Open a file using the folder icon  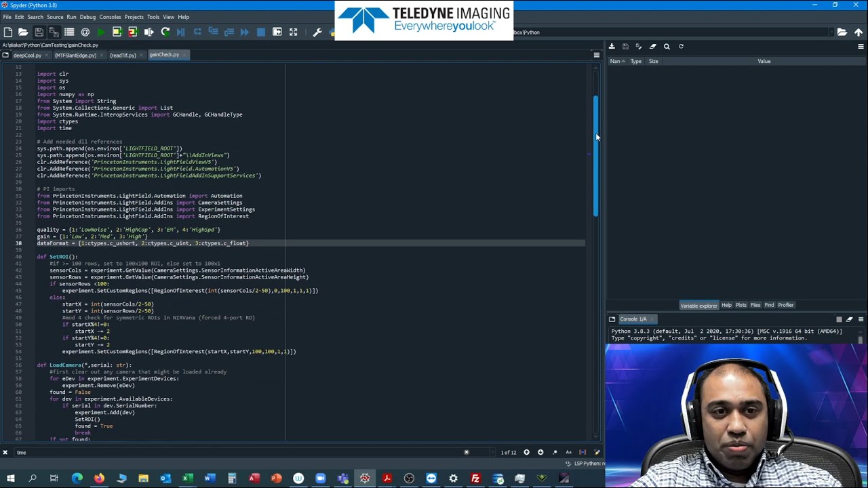click(23, 32)
